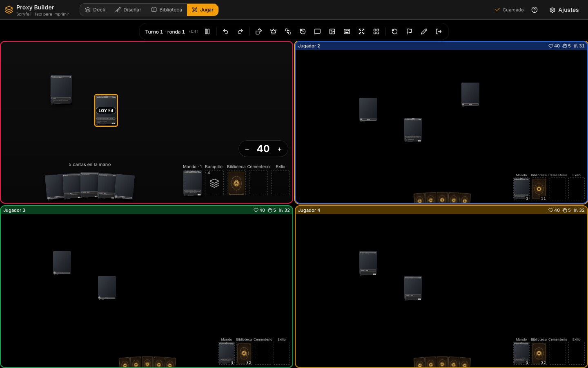Click the Jugador 2 name label

(309, 46)
